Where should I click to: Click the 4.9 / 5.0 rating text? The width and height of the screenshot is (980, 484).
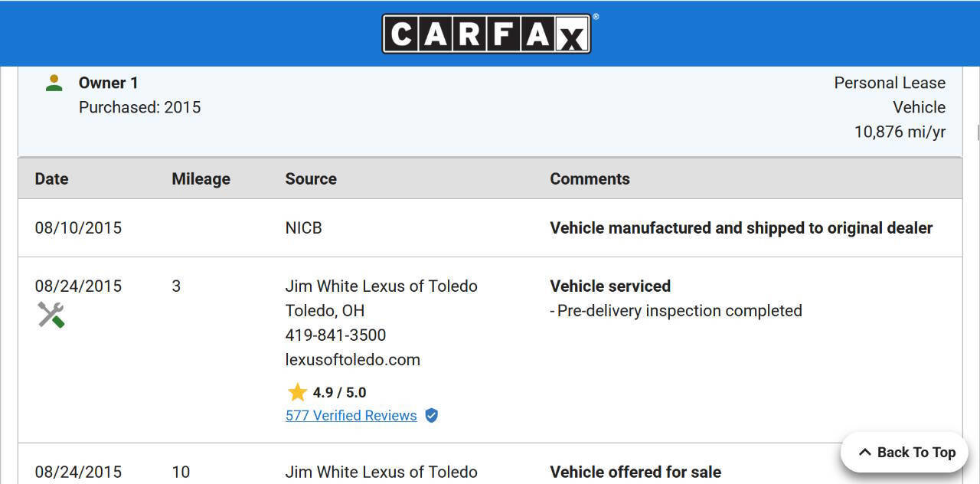point(339,392)
